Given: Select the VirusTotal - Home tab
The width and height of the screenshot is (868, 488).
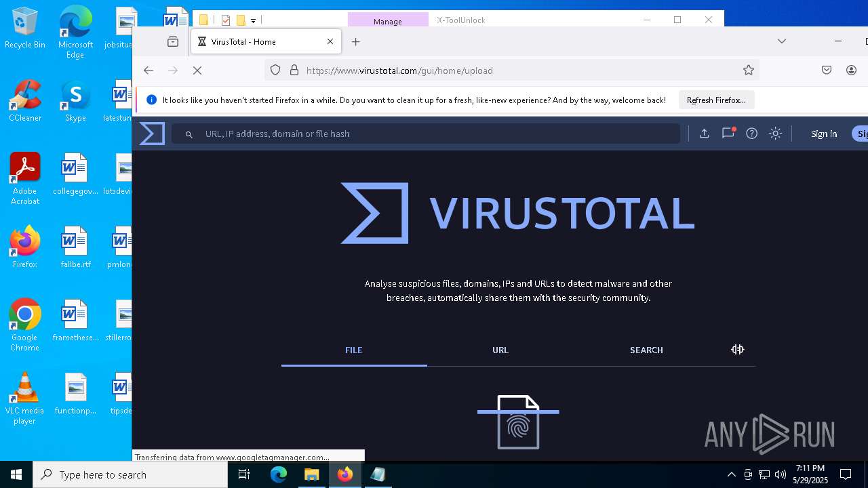Looking at the screenshot, I should [x=266, y=41].
